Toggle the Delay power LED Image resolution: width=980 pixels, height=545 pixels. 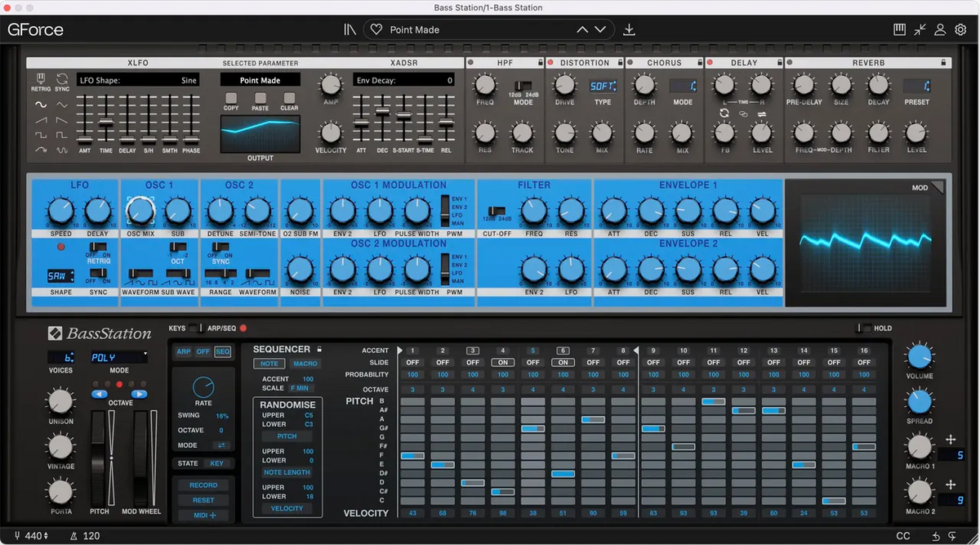coord(710,62)
